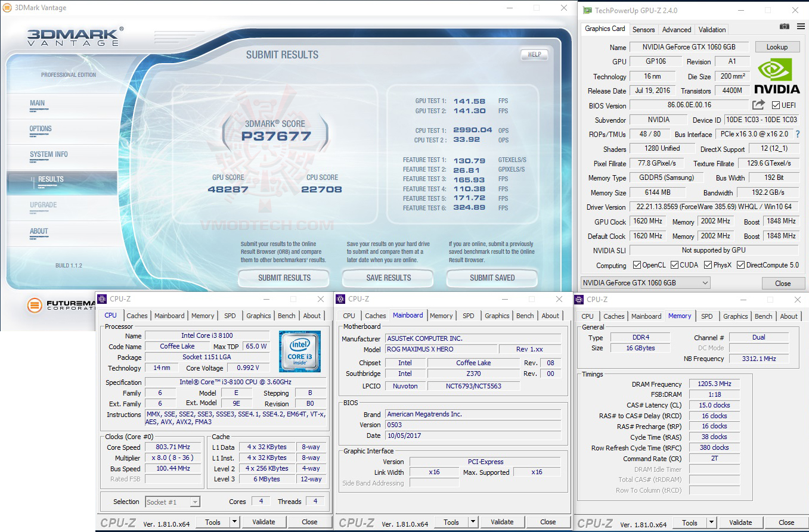809x532 pixels.
Task: Click the Intel Core i3 badge
Action: point(300,351)
